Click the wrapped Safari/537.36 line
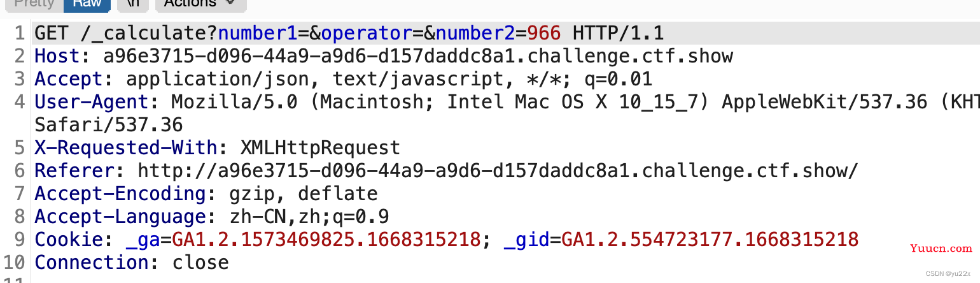Viewport: 980px width, 283px height. pos(109,125)
